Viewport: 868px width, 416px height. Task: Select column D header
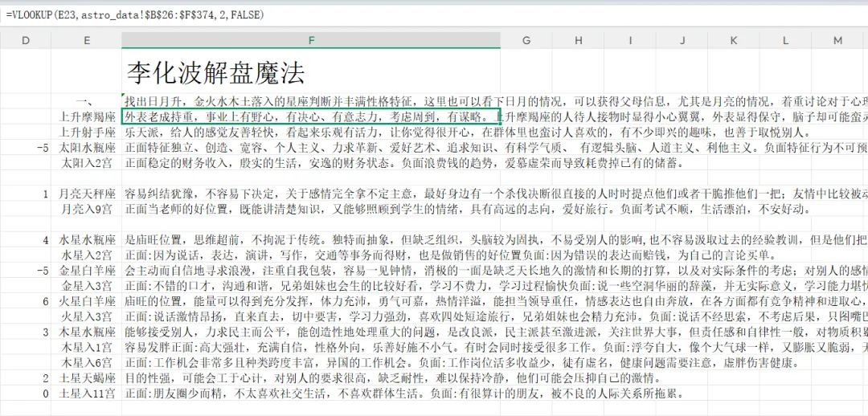click(26, 40)
